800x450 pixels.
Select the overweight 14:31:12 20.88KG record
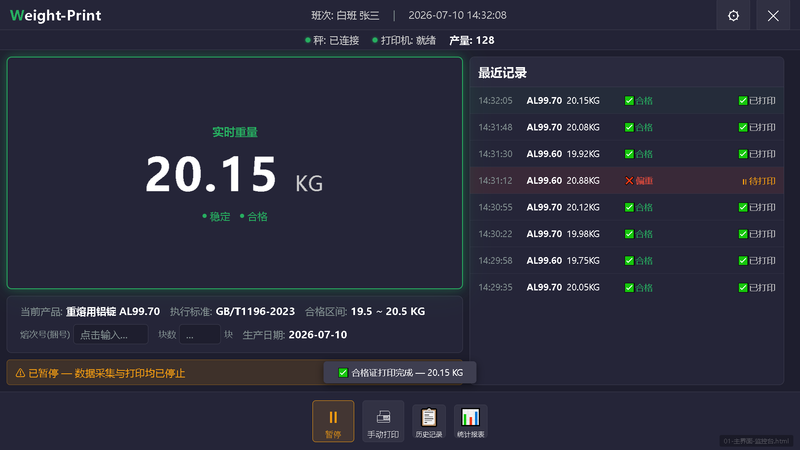627,181
